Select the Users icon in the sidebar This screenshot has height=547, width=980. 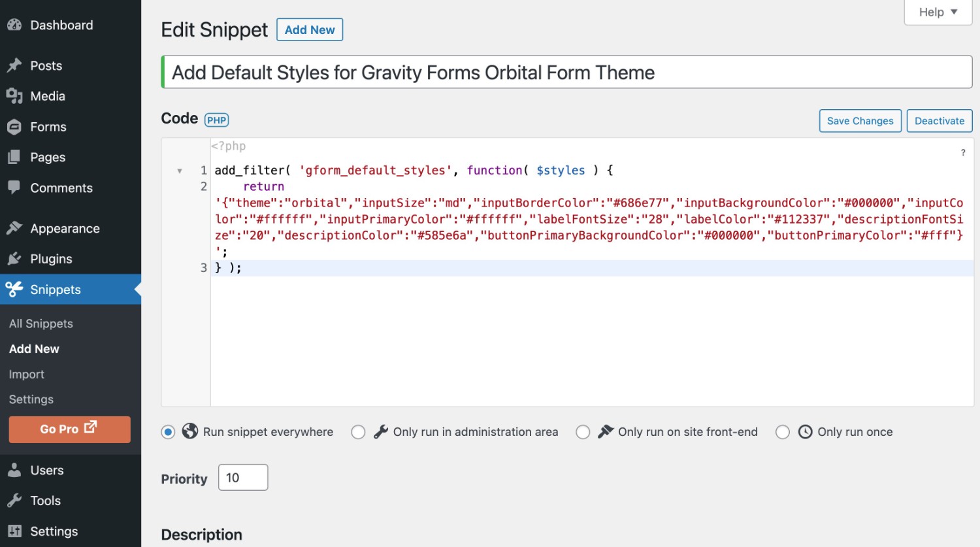(15, 470)
